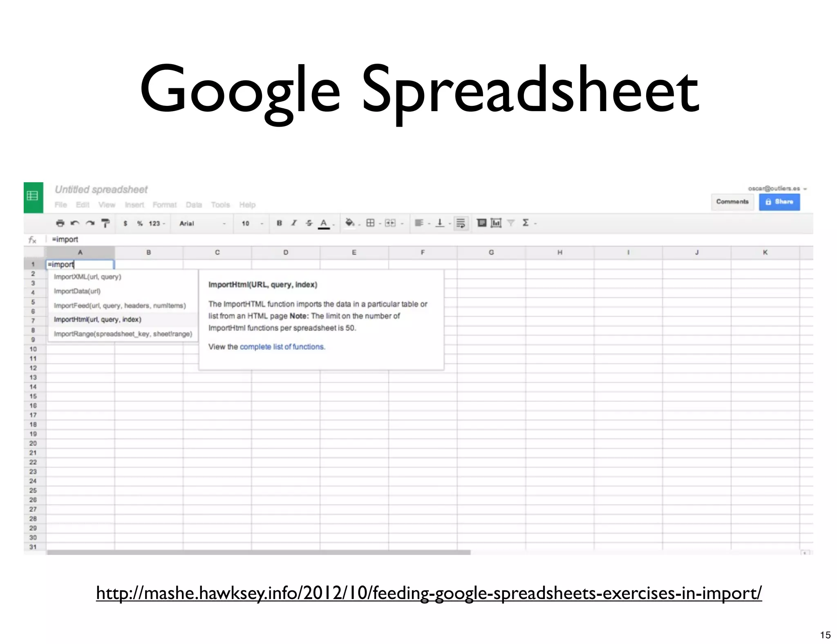Toggle strikethrough formatting
The width and height of the screenshot is (837, 644).
(x=309, y=223)
